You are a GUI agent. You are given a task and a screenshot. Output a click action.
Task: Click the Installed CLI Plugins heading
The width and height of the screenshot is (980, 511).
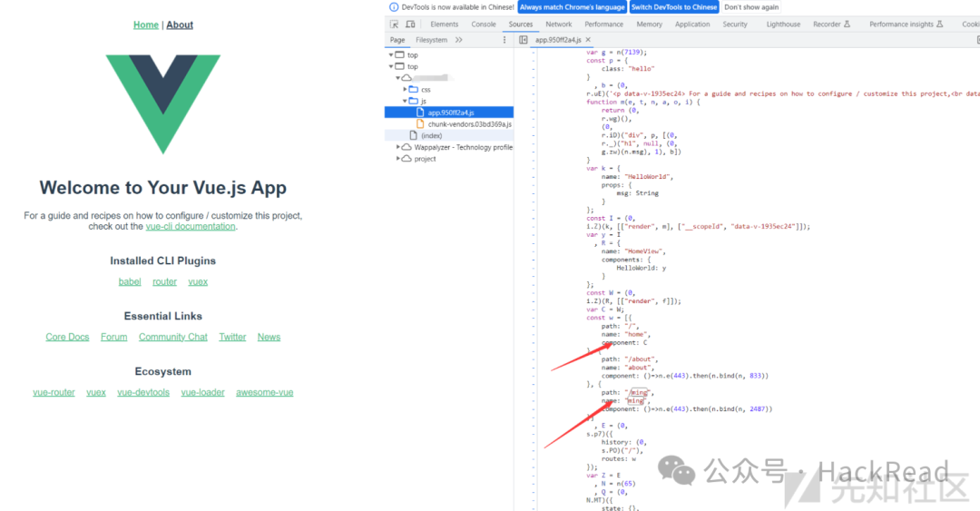click(x=163, y=260)
